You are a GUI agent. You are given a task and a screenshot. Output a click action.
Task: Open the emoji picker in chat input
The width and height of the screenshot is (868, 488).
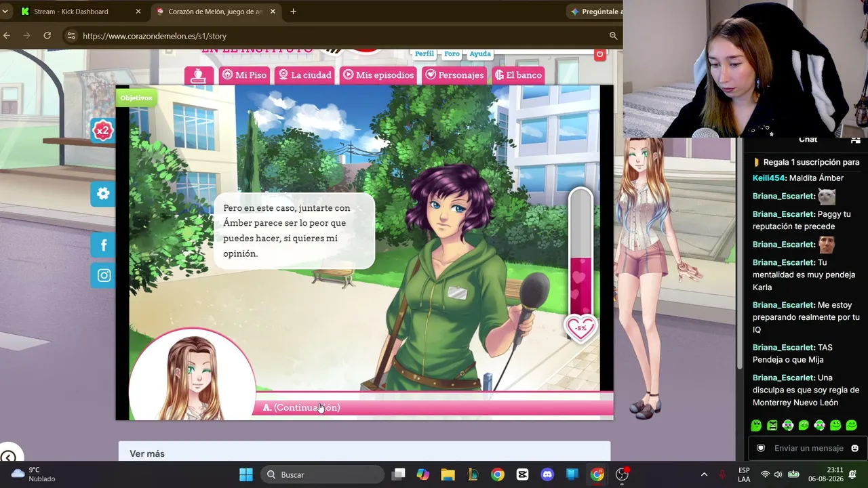pos(854,448)
